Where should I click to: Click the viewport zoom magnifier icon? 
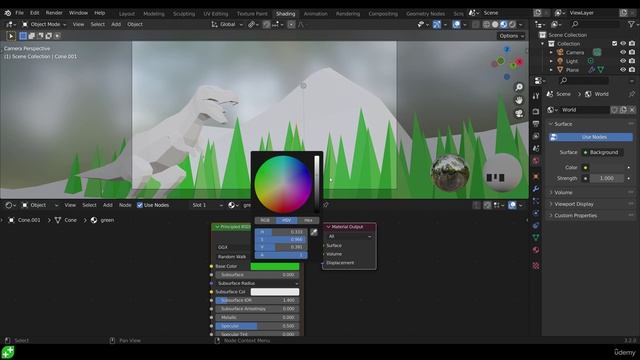click(519, 87)
